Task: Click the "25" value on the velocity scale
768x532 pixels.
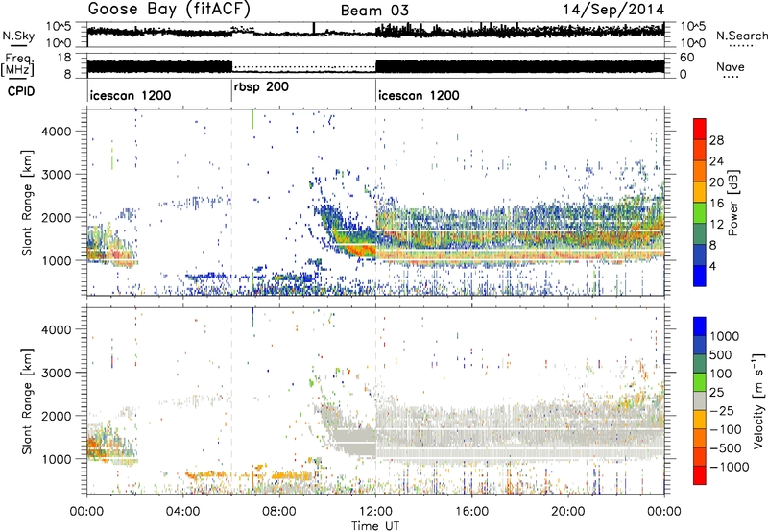Action: [x=716, y=393]
